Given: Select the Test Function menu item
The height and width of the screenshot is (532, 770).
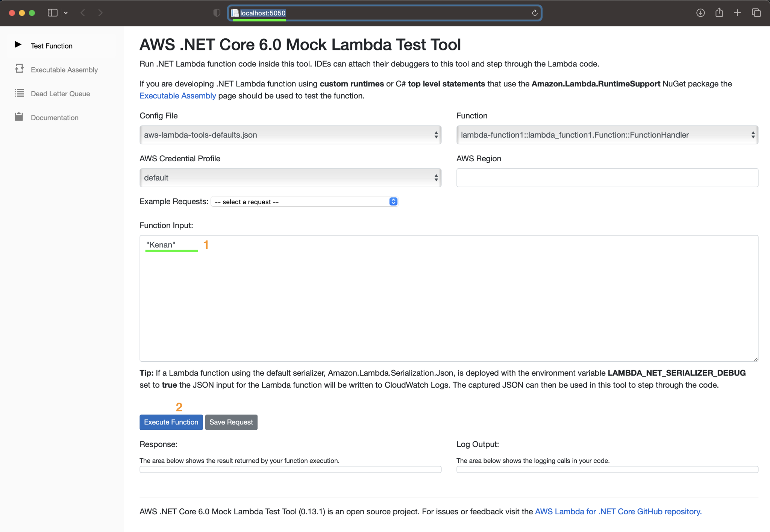Looking at the screenshot, I should coord(52,46).
